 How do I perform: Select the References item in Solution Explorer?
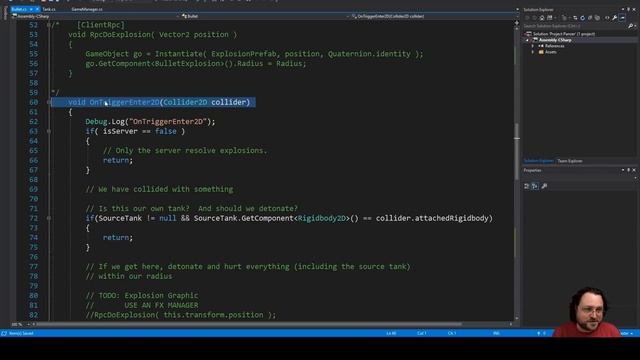click(x=555, y=46)
